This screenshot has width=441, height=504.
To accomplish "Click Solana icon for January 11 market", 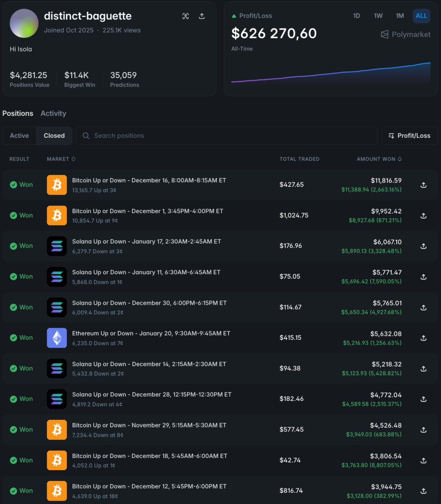I will (x=57, y=277).
